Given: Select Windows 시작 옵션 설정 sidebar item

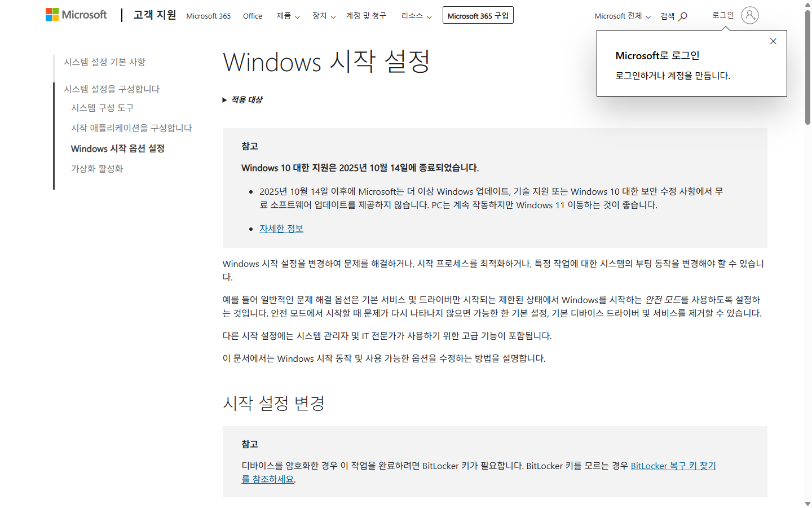Looking at the screenshot, I should (x=118, y=148).
